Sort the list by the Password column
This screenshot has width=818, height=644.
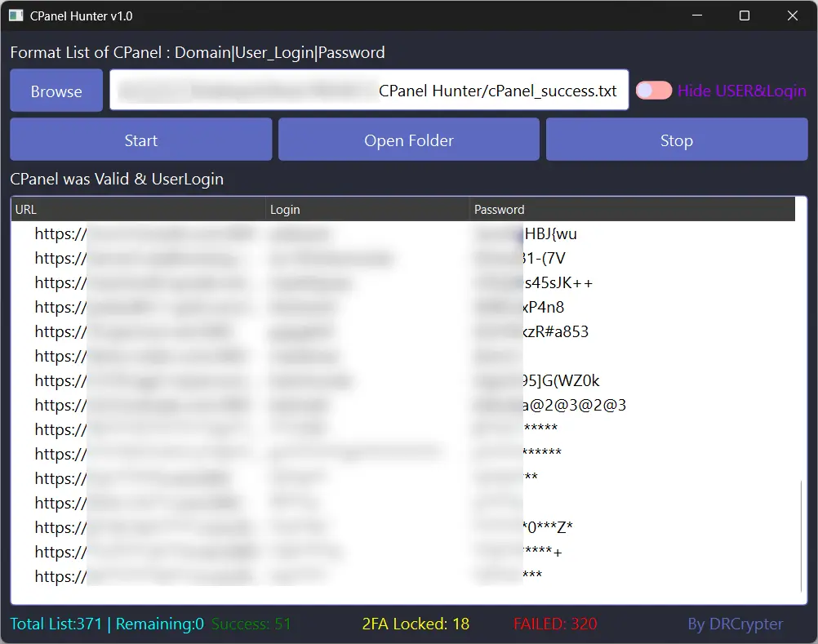[499, 209]
